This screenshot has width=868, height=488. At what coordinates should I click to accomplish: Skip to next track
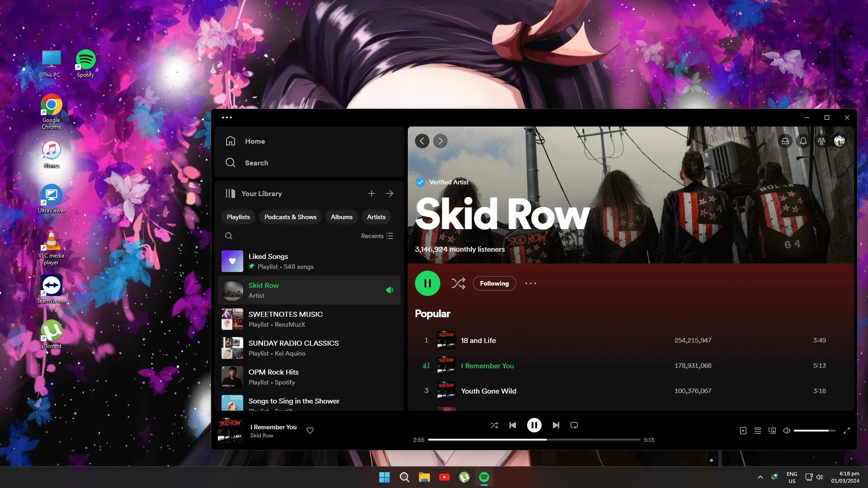556,425
